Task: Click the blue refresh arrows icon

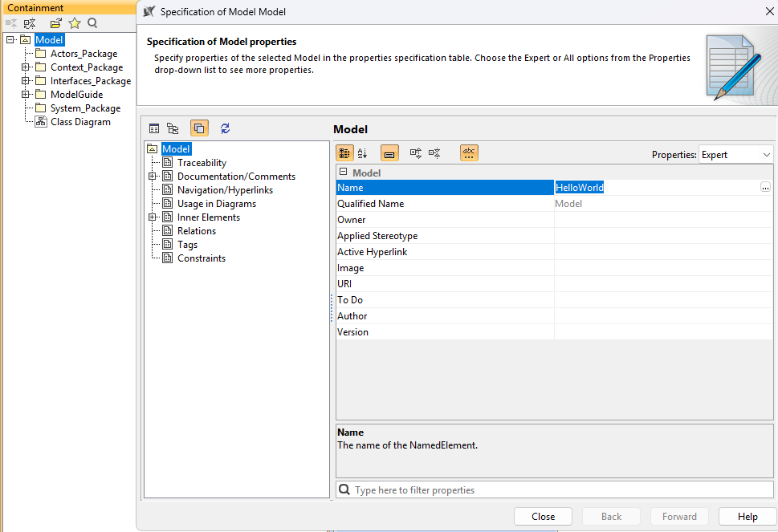Action: tap(226, 128)
